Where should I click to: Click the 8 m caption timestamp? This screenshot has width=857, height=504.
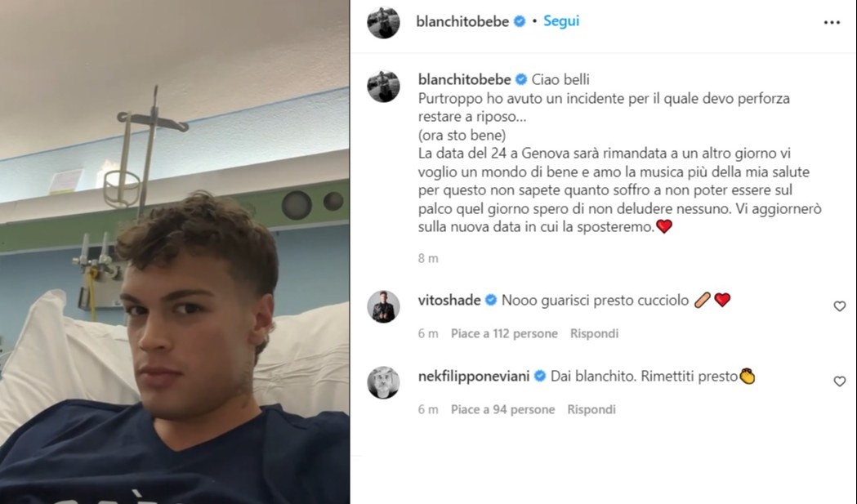pyautogui.click(x=428, y=258)
